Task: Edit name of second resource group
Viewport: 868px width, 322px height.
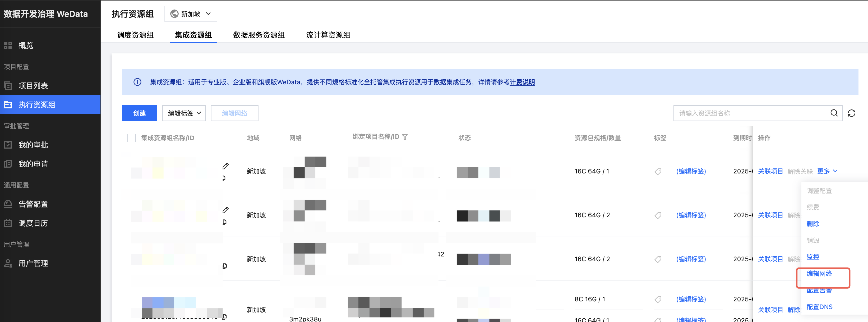Action: (226, 210)
